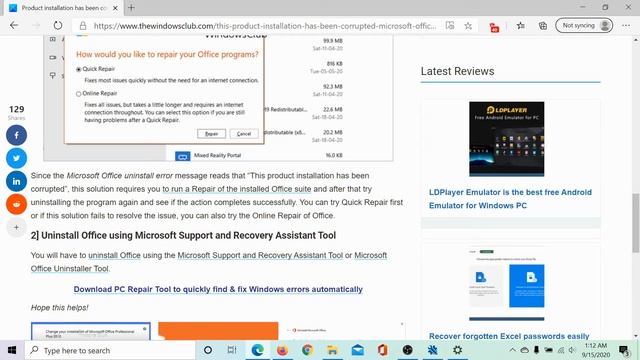The width and height of the screenshot is (640, 360).
Task: Share the article on LinkedIn
Action: coord(16,181)
